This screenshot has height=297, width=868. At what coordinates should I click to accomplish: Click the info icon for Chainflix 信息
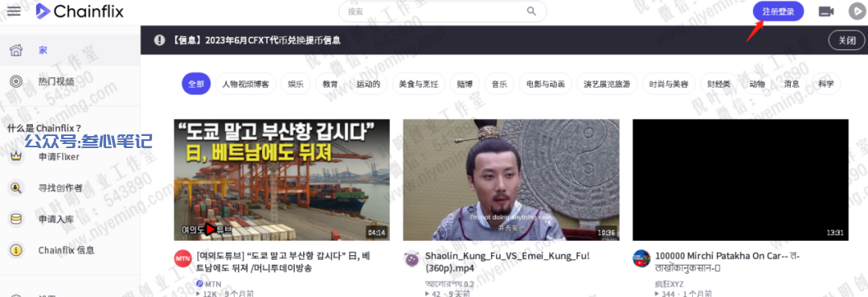(16, 250)
